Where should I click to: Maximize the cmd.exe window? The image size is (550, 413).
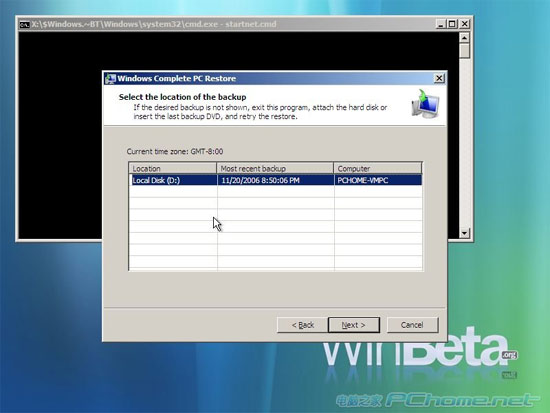point(452,24)
